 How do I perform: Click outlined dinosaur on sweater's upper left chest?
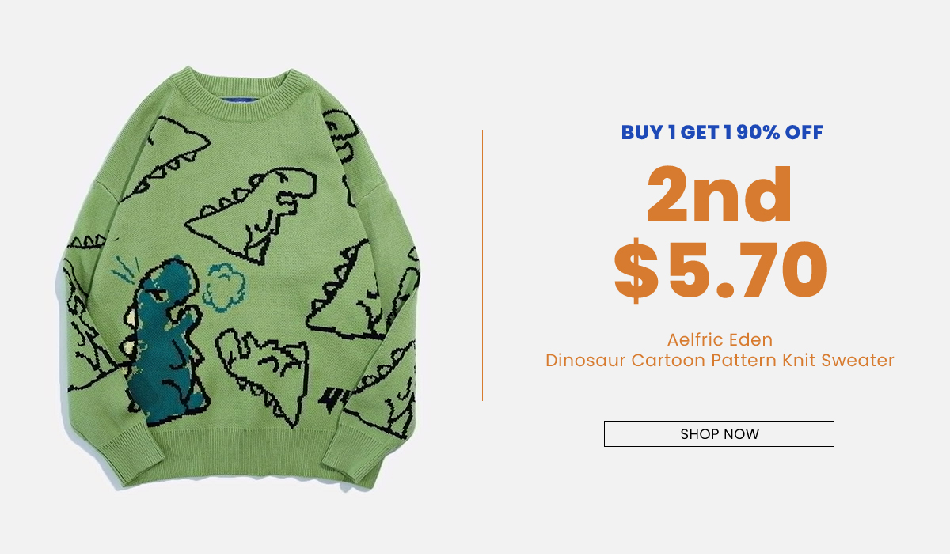(x=166, y=156)
